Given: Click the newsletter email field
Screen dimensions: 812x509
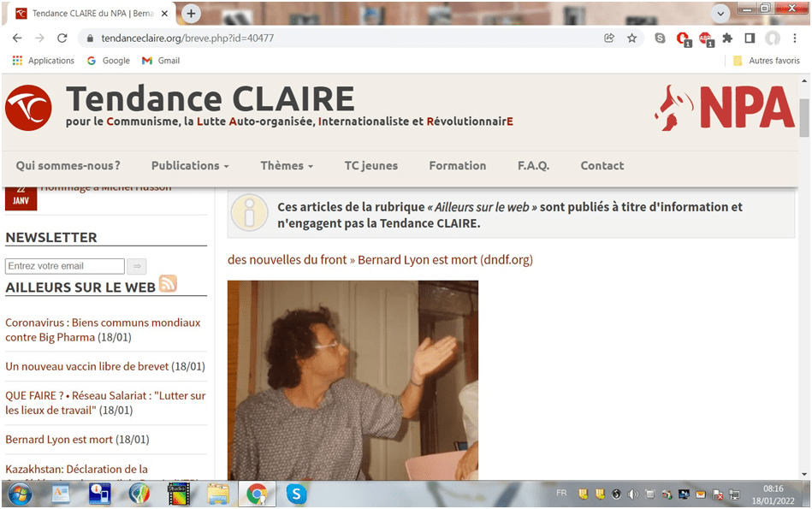Looking at the screenshot, I should 65,266.
